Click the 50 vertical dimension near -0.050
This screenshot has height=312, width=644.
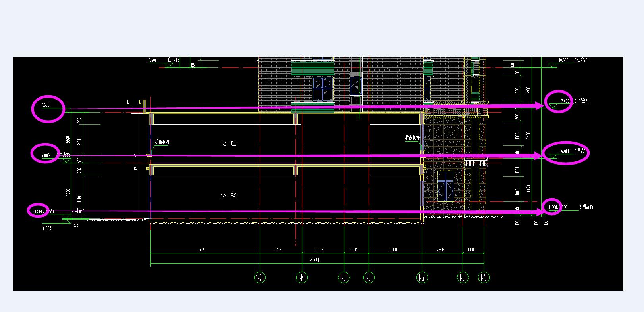tap(76, 225)
